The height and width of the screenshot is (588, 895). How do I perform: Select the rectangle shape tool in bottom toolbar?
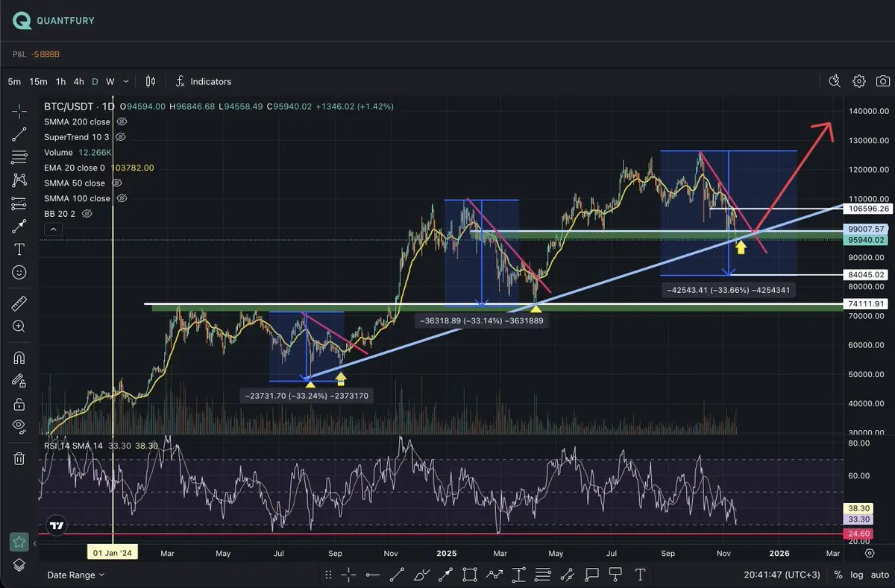click(470, 575)
